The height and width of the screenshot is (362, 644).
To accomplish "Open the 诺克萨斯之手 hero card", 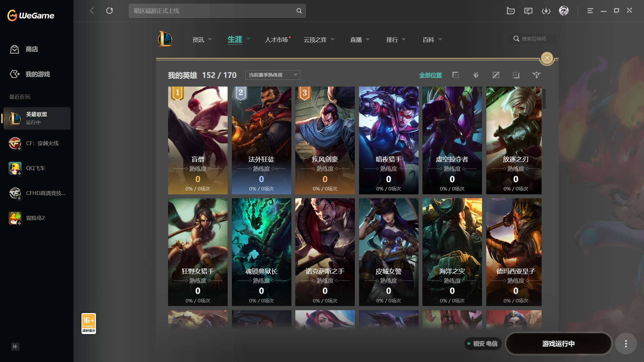I will (x=325, y=252).
